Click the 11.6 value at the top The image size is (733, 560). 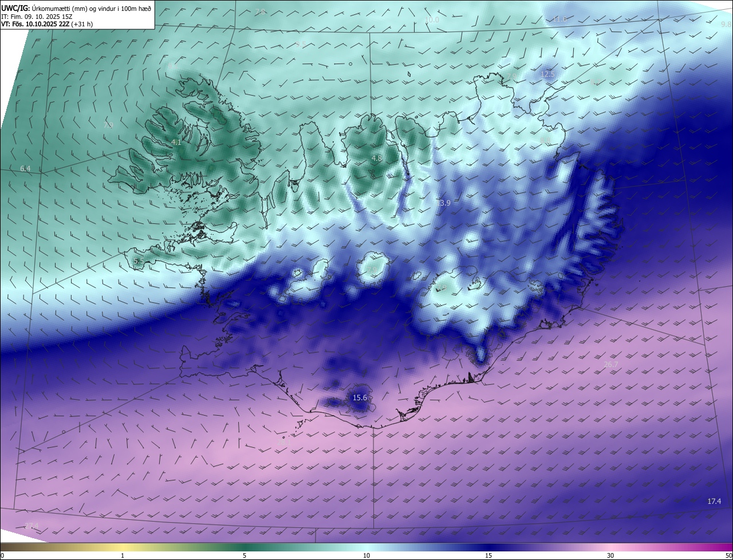[x=559, y=19]
